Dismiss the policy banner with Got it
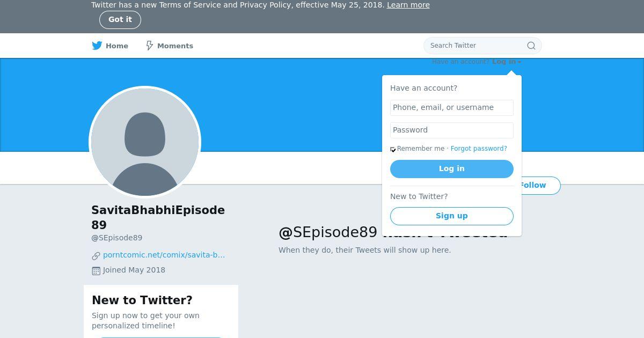Viewport: 644px width, 338px height. click(x=120, y=20)
